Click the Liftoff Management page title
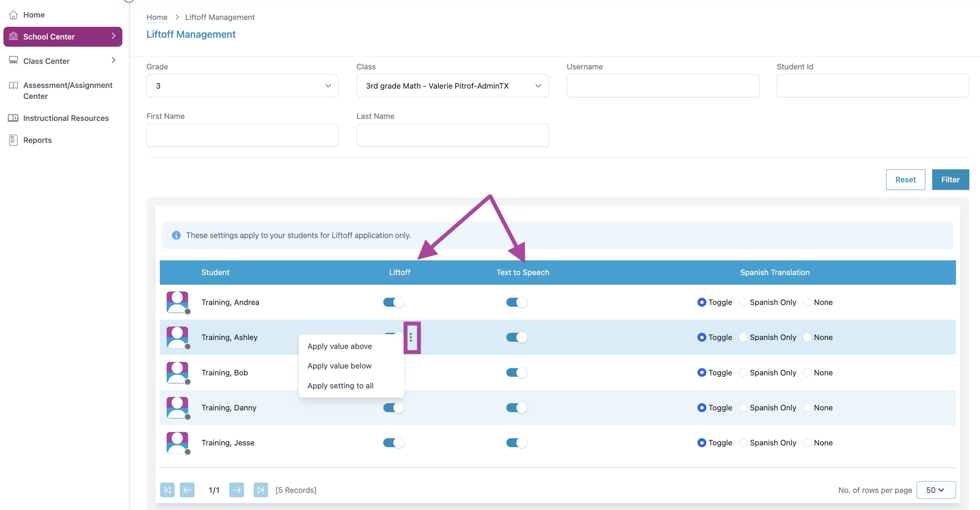This screenshot has height=510, width=980. [x=191, y=34]
